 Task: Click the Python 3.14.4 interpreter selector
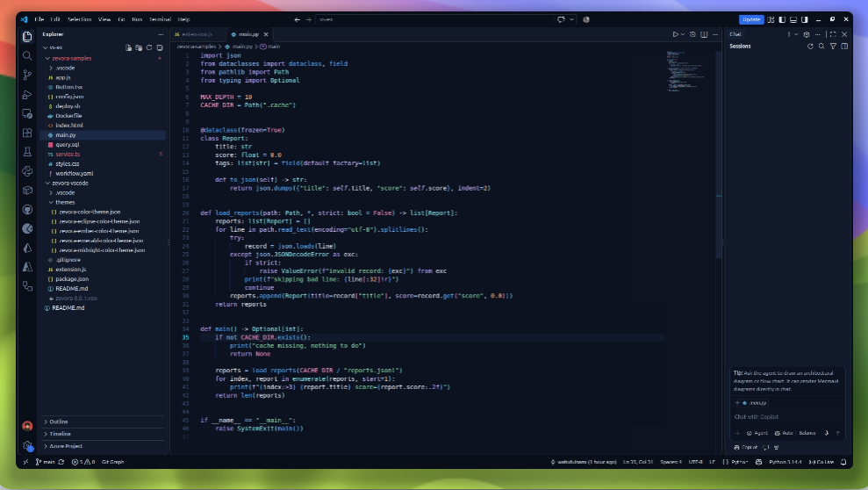785,462
